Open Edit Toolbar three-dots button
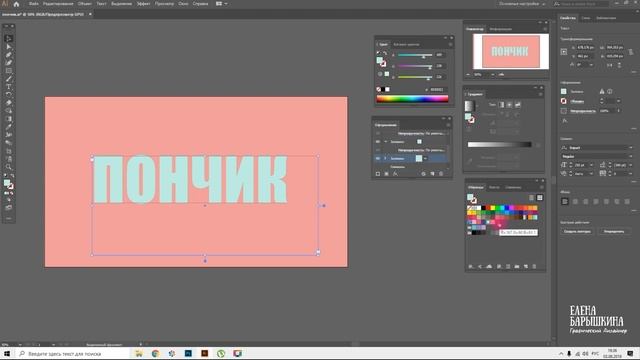640x360 pixels. 9,218
